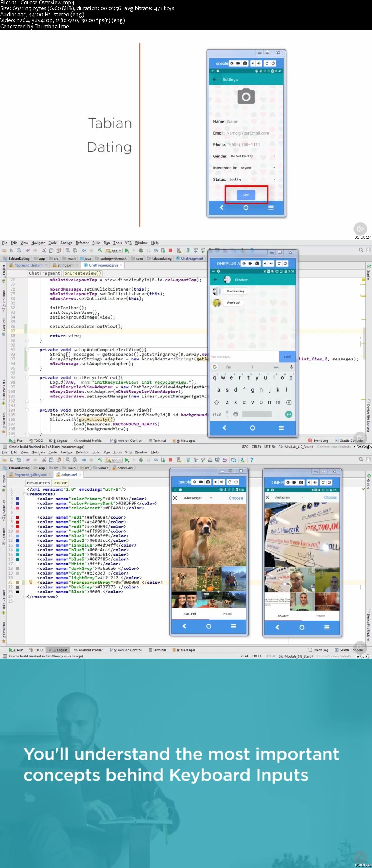Click the Cut scissors icon in ChatFragment IDE toolbar
This screenshot has width=372, height=868.
point(44,250)
